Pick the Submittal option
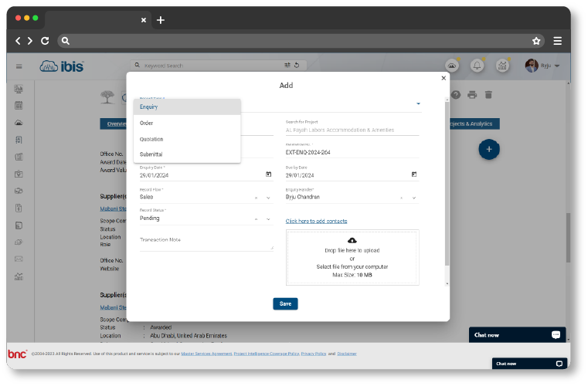The height and width of the screenshot is (386, 588). point(151,154)
